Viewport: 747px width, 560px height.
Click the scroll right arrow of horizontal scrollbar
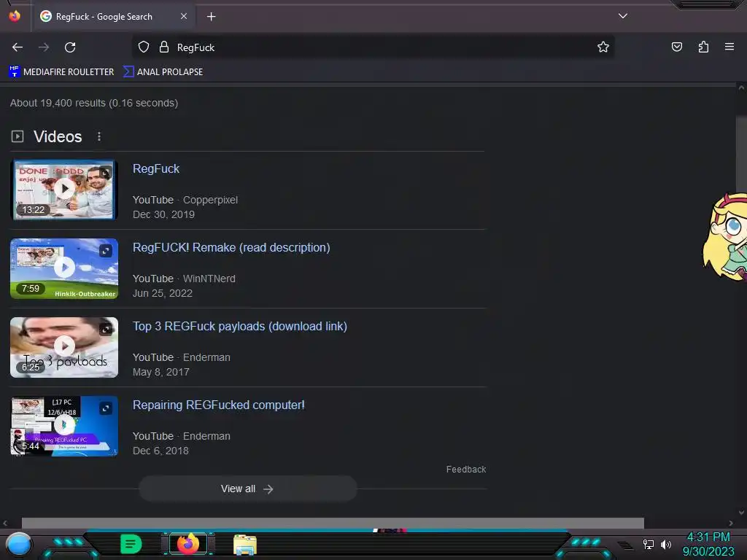731,523
